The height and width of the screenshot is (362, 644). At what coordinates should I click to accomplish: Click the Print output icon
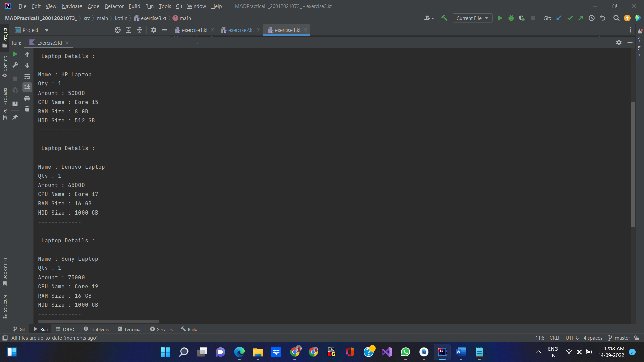point(27,98)
